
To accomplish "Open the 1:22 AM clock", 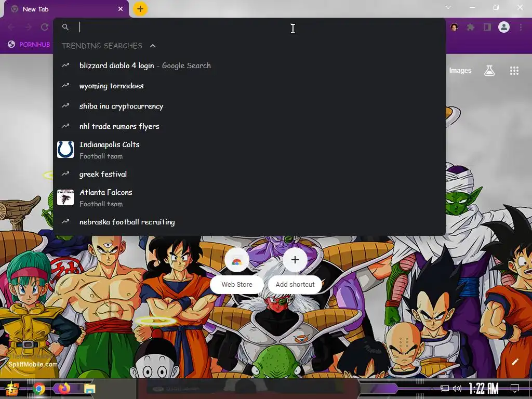I will 484,389.
